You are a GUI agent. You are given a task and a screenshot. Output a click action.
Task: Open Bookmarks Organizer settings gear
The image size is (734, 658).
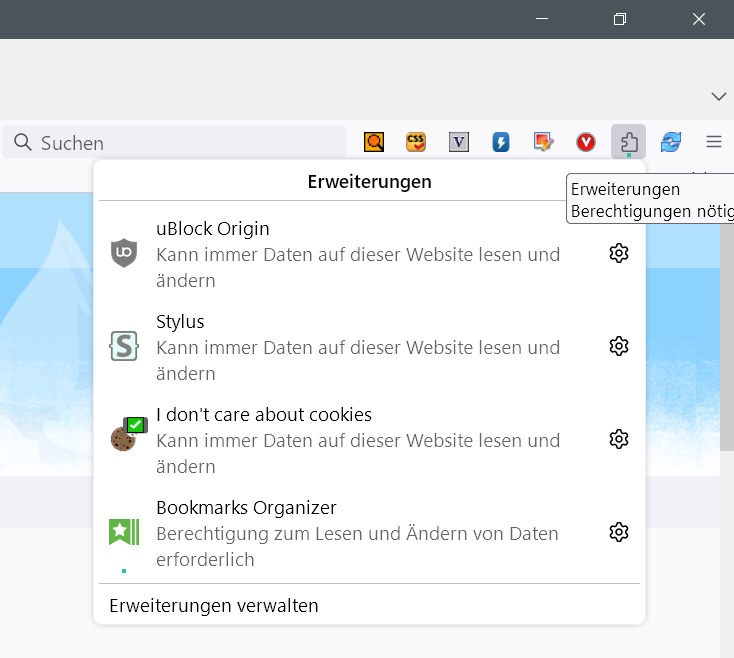[619, 532]
